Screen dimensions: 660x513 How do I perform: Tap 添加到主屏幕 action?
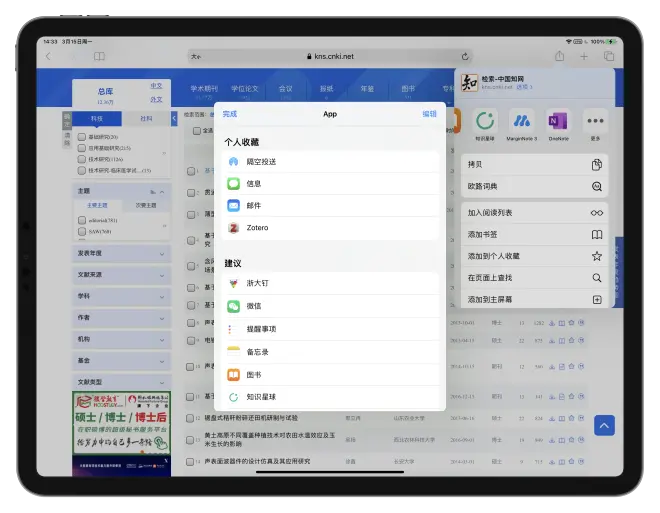click(534, 299)
